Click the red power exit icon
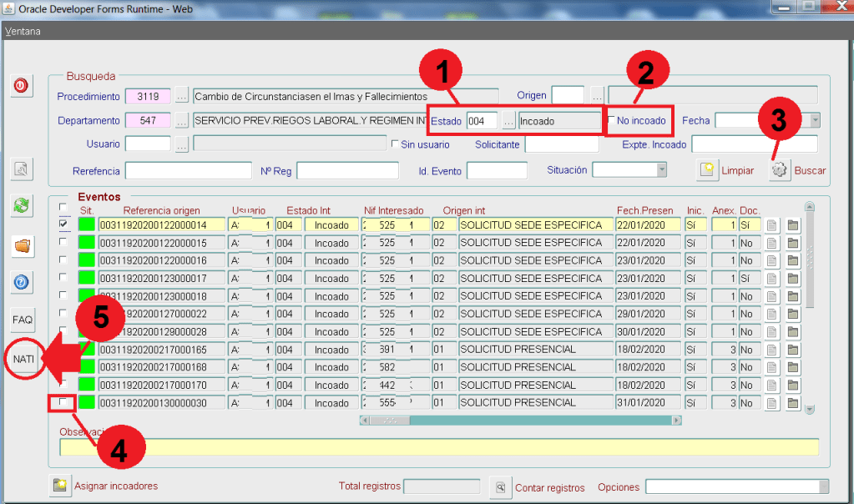The height and width of the screenshot is (504, 854). coord(21,85)
